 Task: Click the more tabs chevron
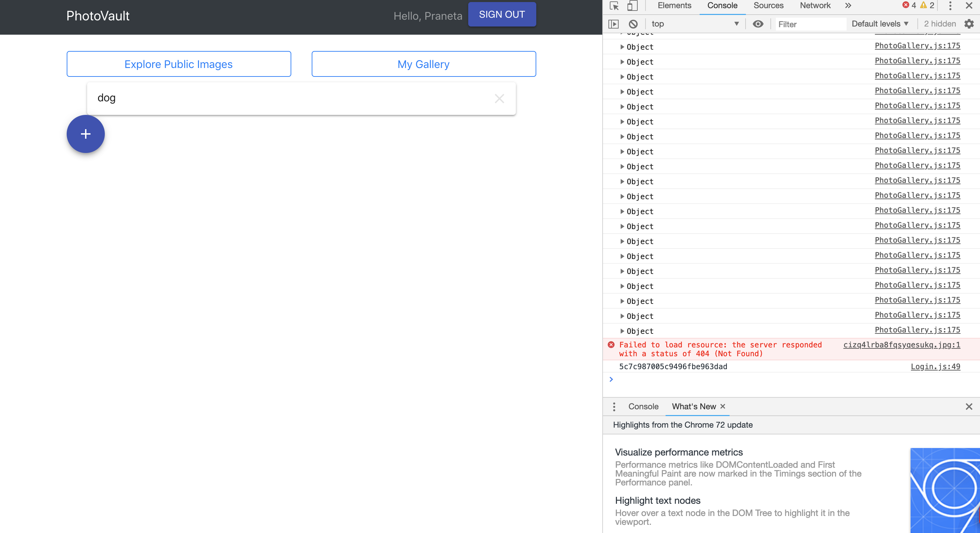(x=848, y=6)
